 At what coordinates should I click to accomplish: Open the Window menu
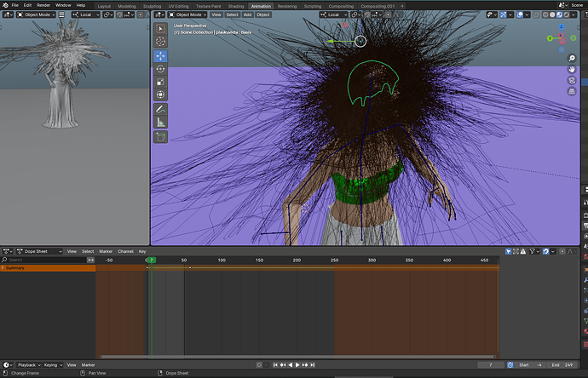tap(63, 5)
